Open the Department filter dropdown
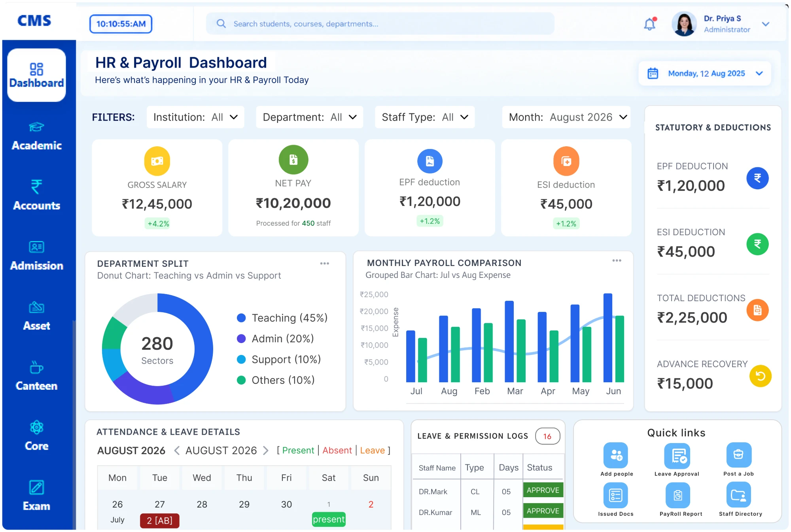Image resolution: width=791 pixels, height=532 pixels. click(310, 117)
